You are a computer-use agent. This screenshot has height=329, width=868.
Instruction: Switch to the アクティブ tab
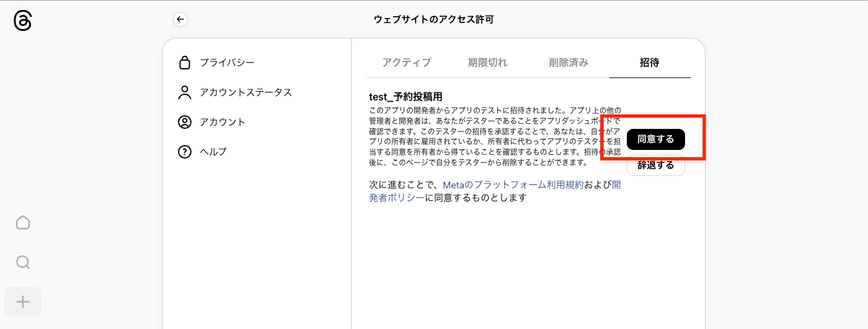coord(407,63)
